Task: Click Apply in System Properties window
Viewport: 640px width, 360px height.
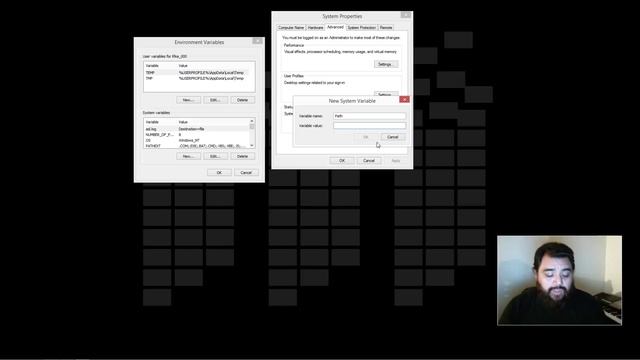Action: [396, 160]
